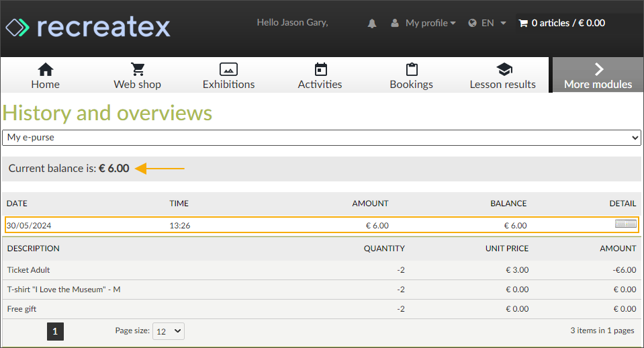Click the recreatex logo
Viewport: 644px width, 348px height.
point(88,27)
